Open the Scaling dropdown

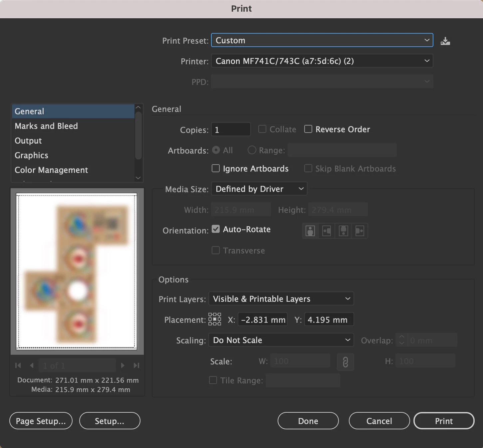click(281, 340)
